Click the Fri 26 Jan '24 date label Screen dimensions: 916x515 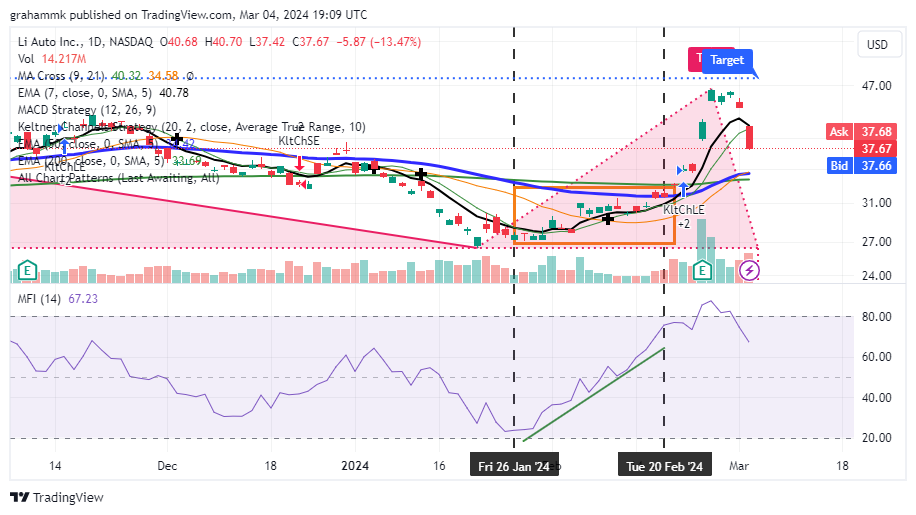pos(514,467)
